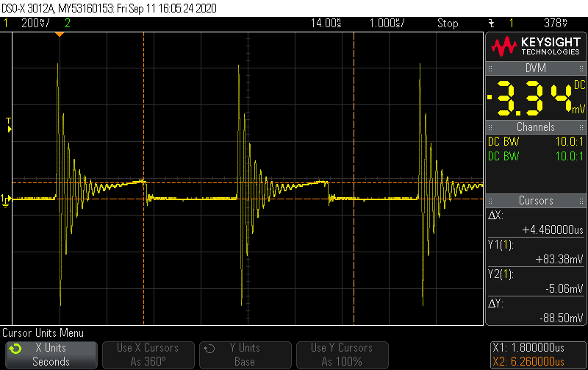
Task: Click the trigger level T indicator
Action: click(x=9, y=125)
